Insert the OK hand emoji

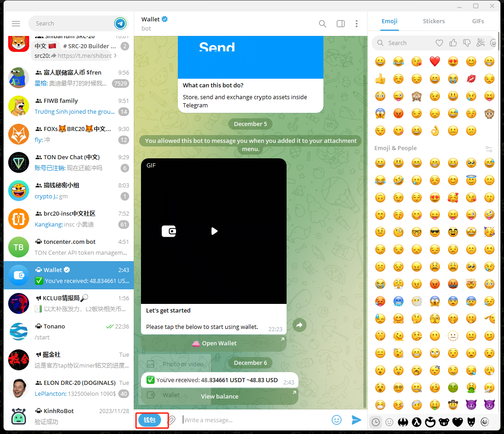click(434, 131)
